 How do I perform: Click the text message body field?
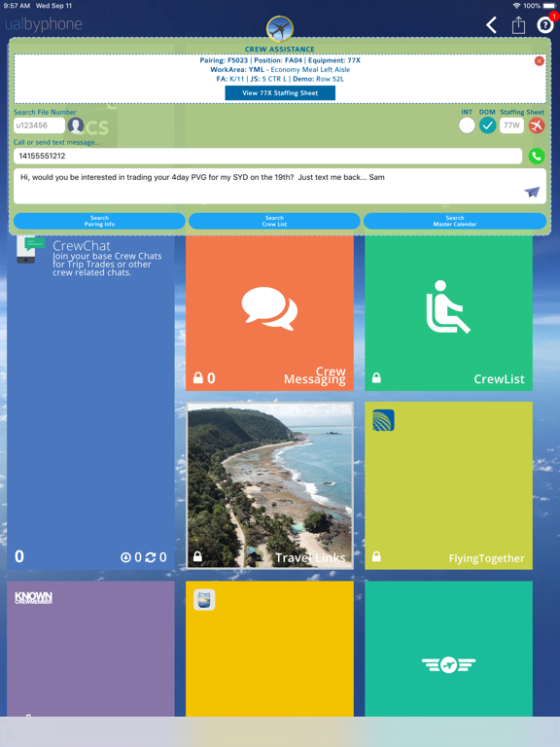[x=280, y=186]
